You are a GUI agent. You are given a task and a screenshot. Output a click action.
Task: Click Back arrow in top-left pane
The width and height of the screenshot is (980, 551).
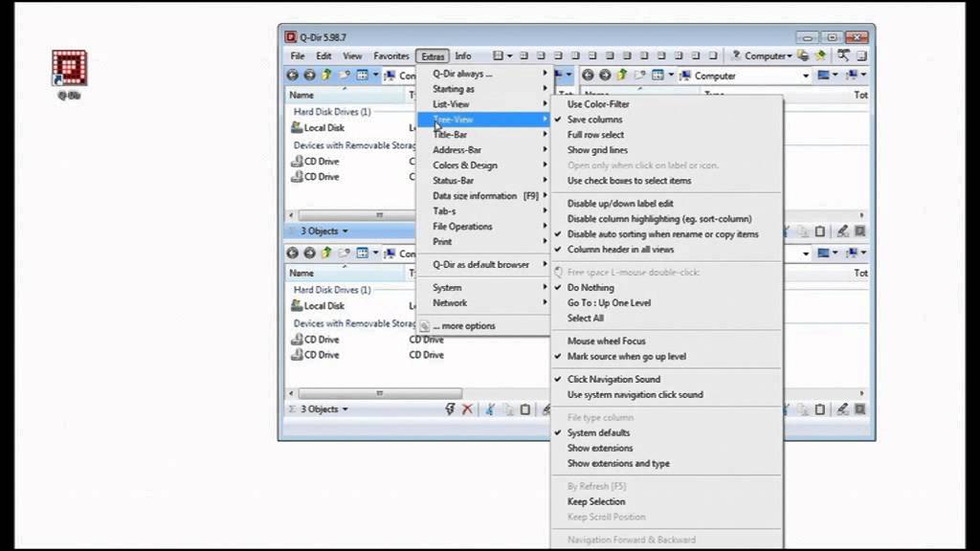[x=293, y=76]
